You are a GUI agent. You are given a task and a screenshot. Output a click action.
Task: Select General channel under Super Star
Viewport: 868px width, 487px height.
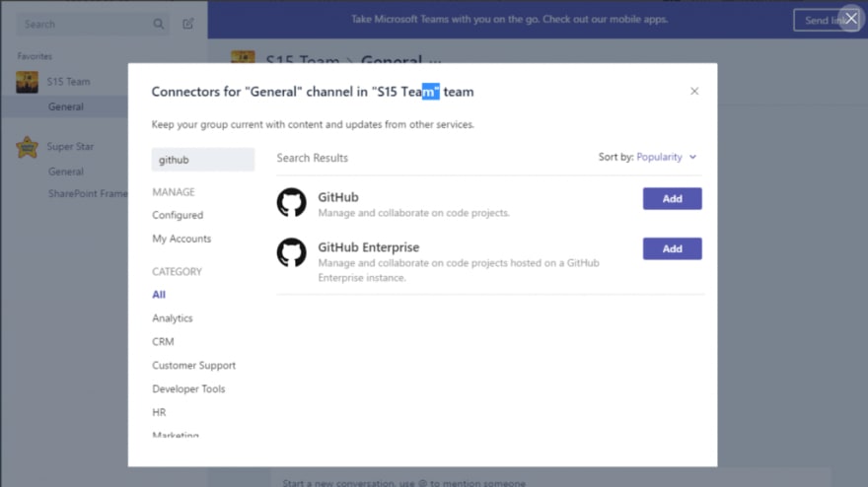66,172
